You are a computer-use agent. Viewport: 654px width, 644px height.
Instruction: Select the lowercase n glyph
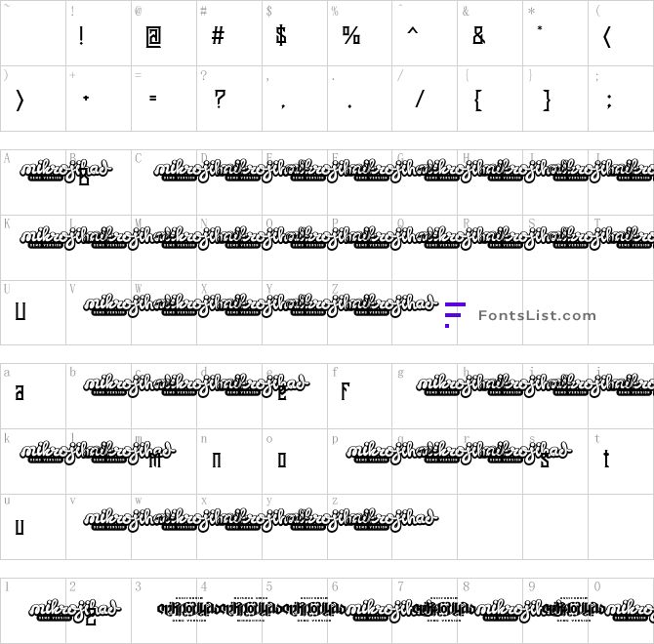coord(217,459)
